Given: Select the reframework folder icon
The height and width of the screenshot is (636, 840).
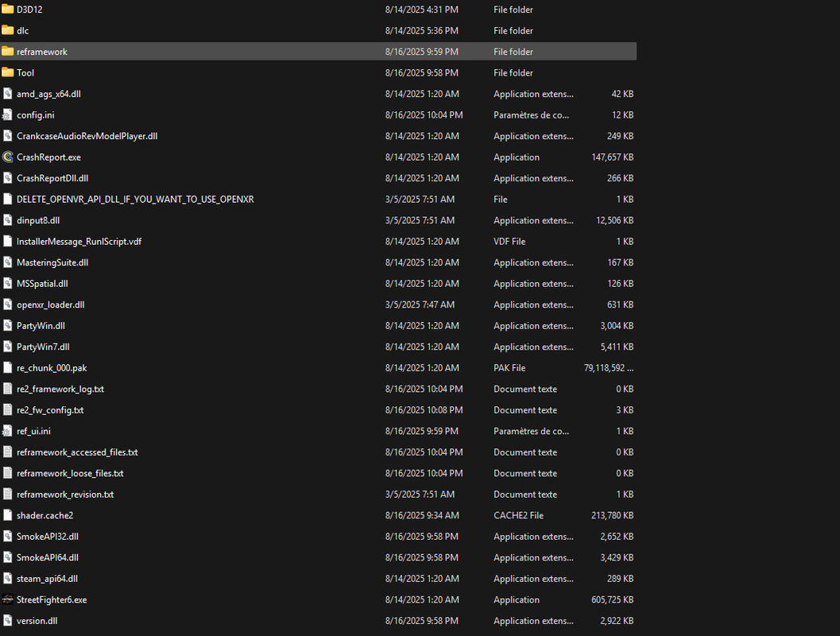Looking at the screenshot, I should 7,52.
